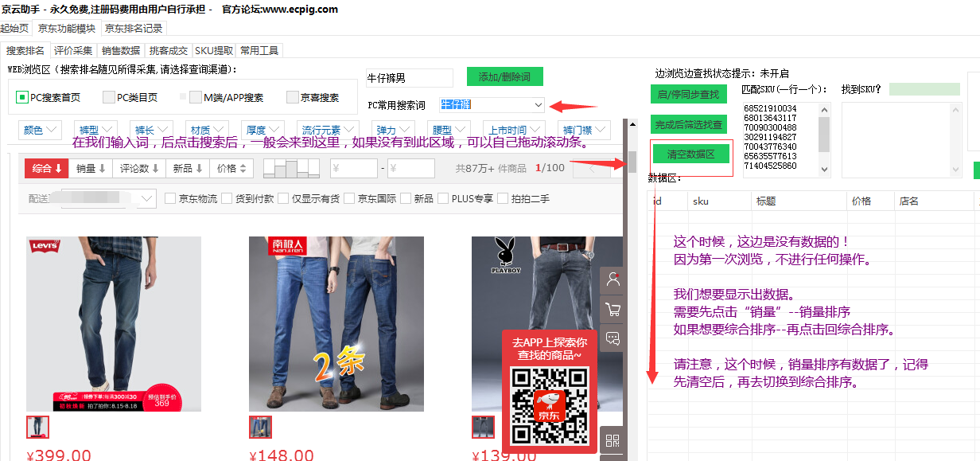Check the 拍拍二手 filter
This screenshot has width=980, height=461.
(x=503, y=198)
